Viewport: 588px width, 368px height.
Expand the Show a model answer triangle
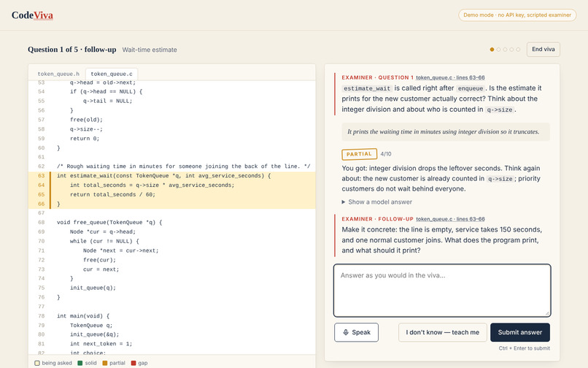(x=343, y=202)
